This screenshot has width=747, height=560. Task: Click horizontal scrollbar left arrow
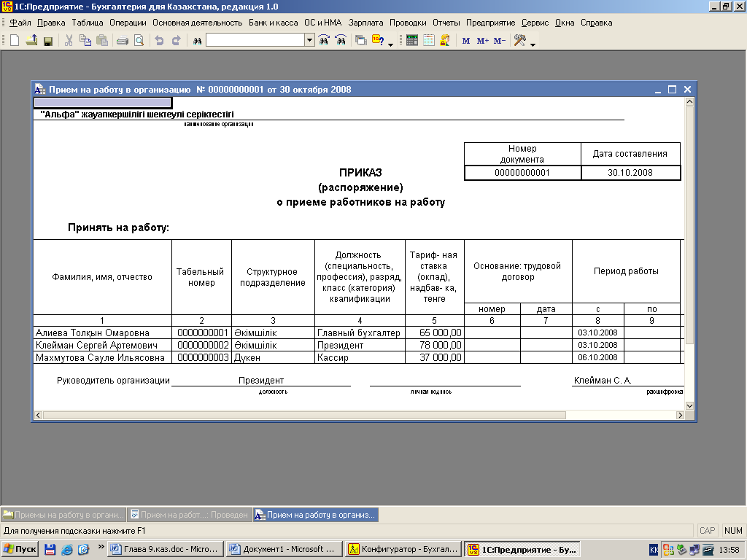(x=38, y=415)
